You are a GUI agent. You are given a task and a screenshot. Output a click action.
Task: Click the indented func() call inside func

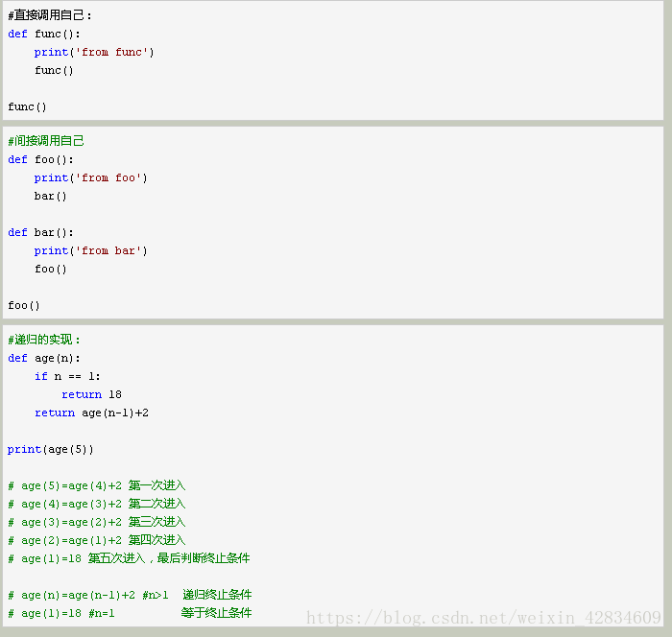click(54, 70)
